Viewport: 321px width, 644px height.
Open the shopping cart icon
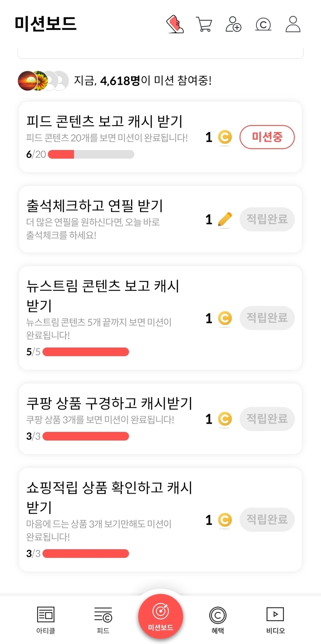[204, 24]
